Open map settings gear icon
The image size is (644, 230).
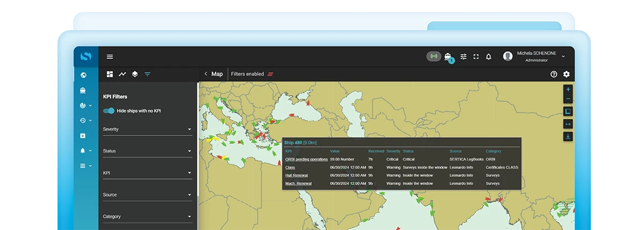[566, 74]
